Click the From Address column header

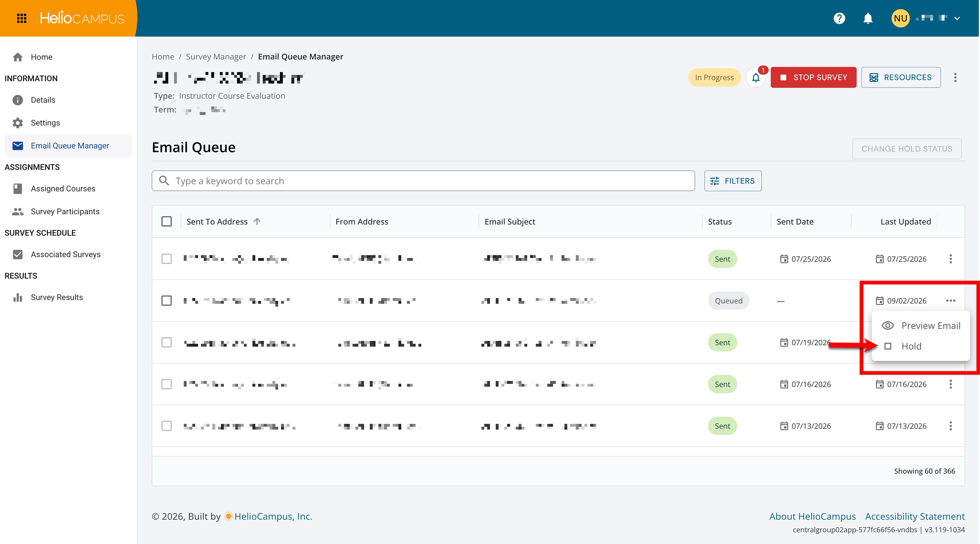(x=362, y=221)
